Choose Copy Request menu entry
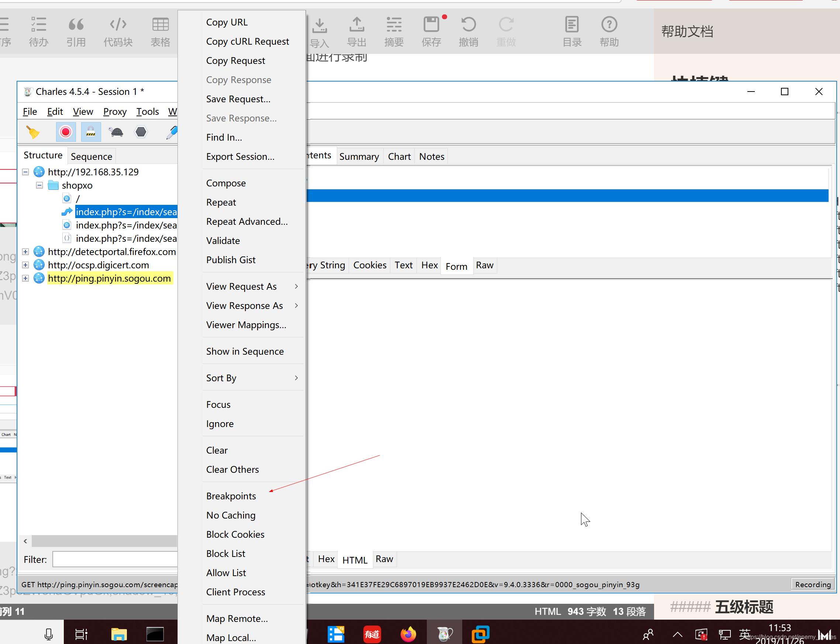 (235, 61)
